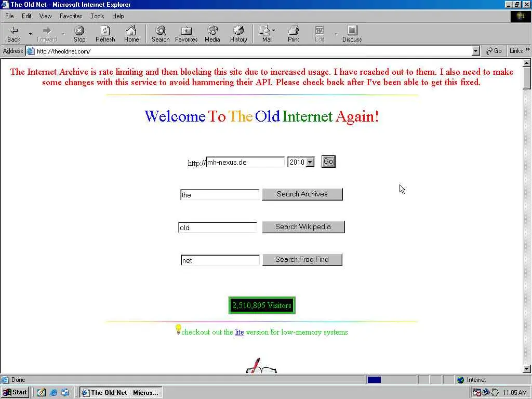This screenshot has height=399, width=532.
Task: Click the page Go button
Action: click(328, 162)
